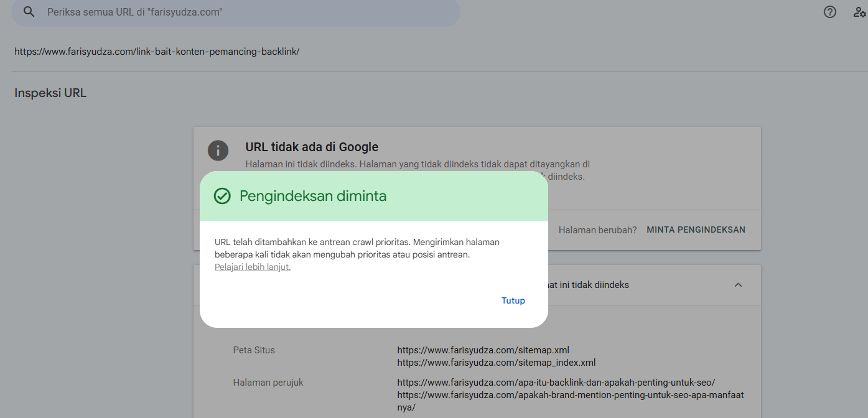This screenshot has height=418, width=868.
Task: Click the Halaman berubah? text
Action: [x=597, y=230]
